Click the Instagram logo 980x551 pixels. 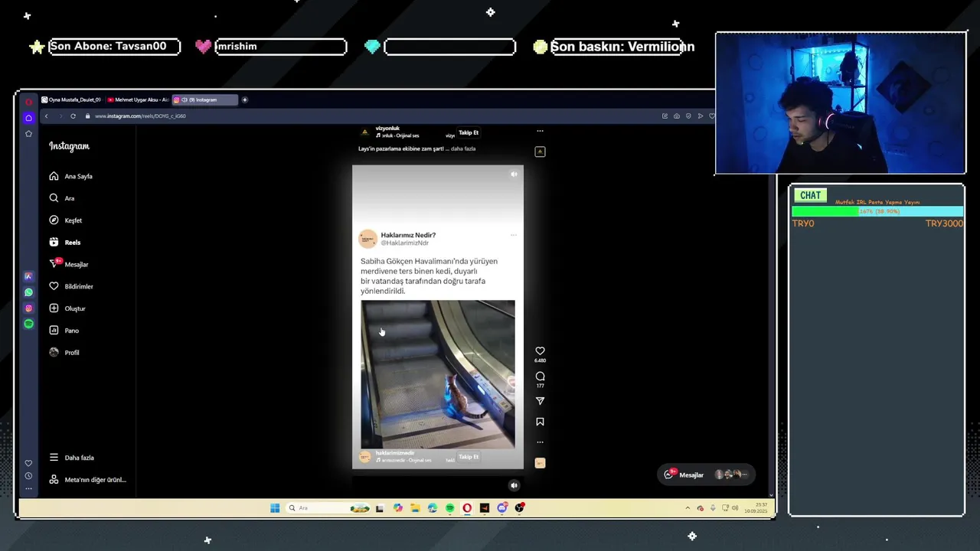click(x=69, y=146)
